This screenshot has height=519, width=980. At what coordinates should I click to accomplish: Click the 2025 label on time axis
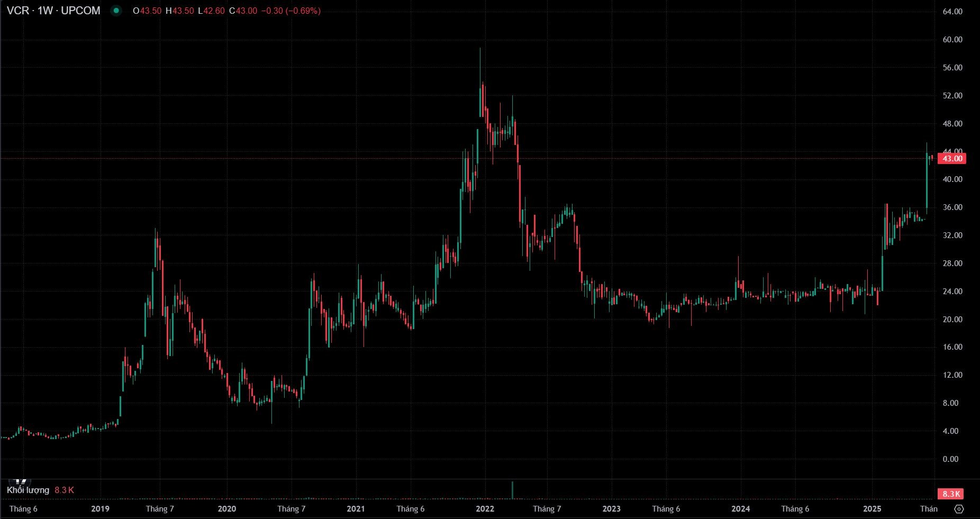click(872, 509)
